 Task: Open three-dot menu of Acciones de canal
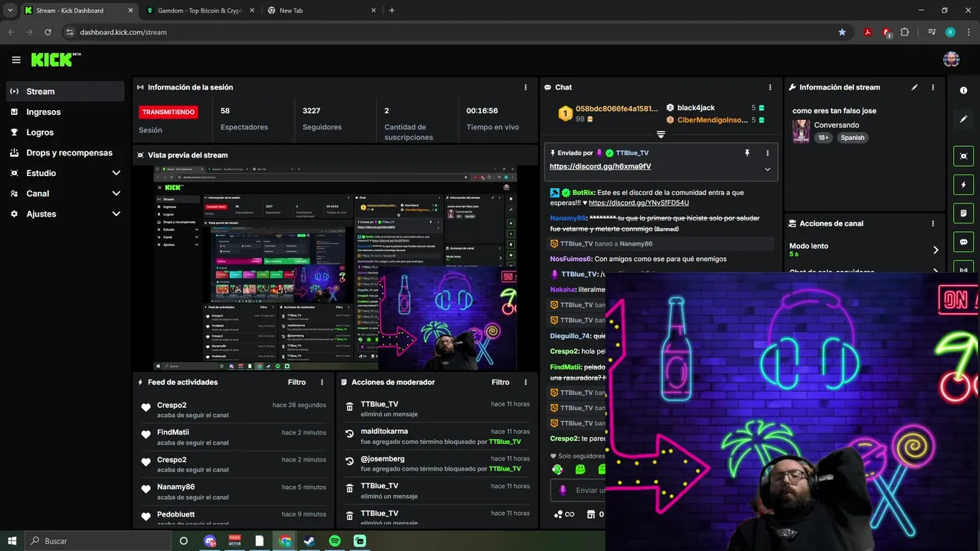933,223
